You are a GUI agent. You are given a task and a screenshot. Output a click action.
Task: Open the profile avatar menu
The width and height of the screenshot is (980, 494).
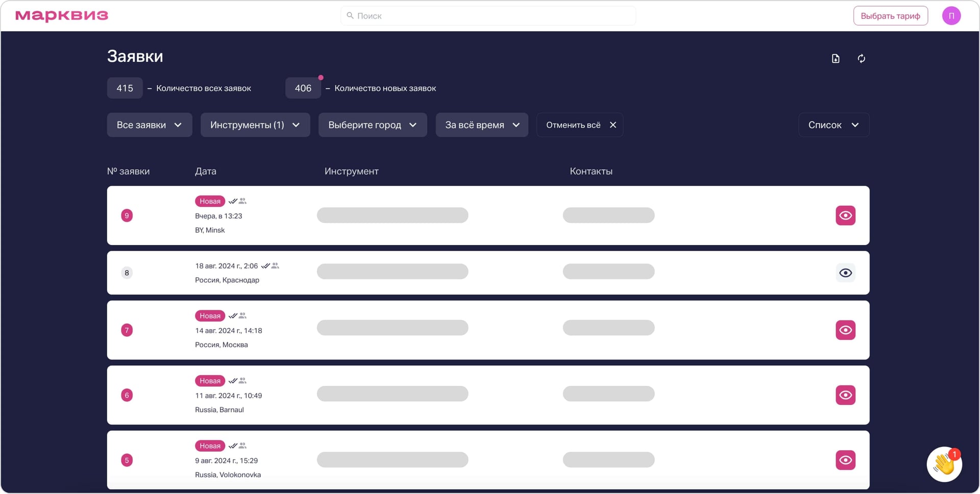(951, 15)
